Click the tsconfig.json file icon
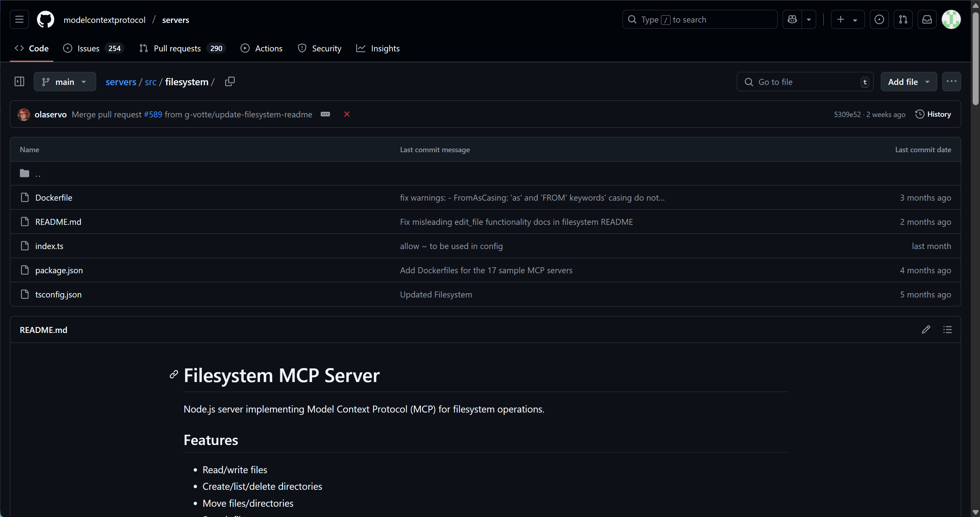Screen dimensions: 980x517 click(x=25, y=294)
